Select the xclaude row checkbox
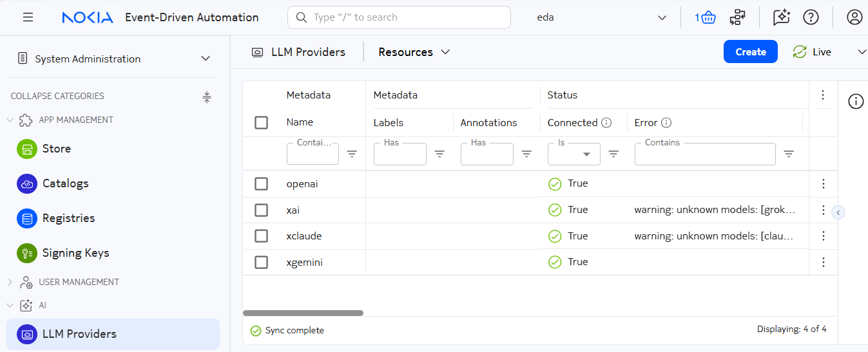Viewport: 868px width, 352px height. (261, 236)
